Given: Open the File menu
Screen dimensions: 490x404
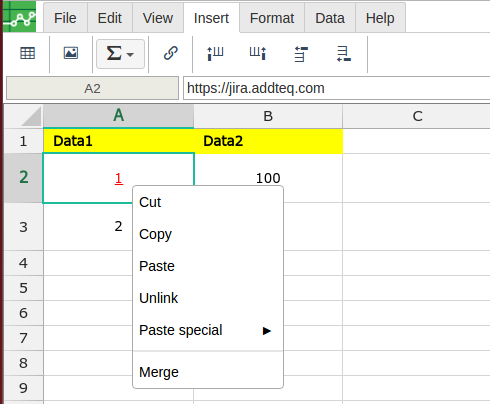Looking at the screenshot, I should (x=65, y=18).
